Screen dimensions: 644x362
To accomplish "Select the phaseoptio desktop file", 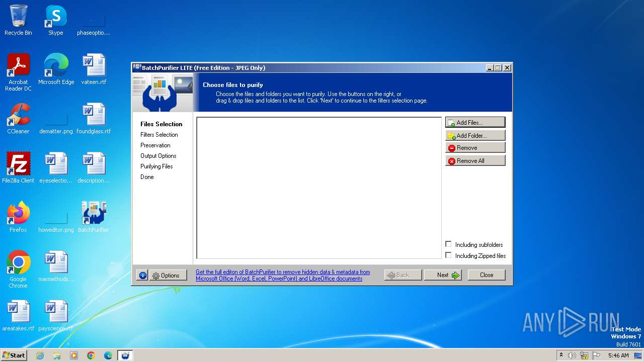I will click(x=93, y=20).
